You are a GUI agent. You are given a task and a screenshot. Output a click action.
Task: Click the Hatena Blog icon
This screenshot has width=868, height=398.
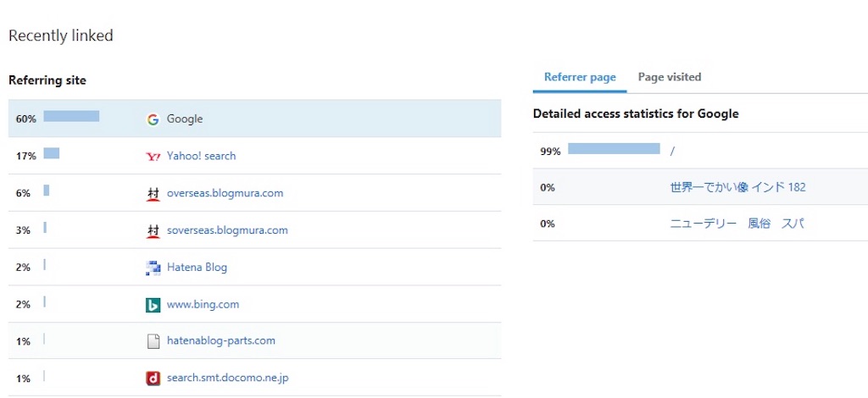(x=153, y=268)
